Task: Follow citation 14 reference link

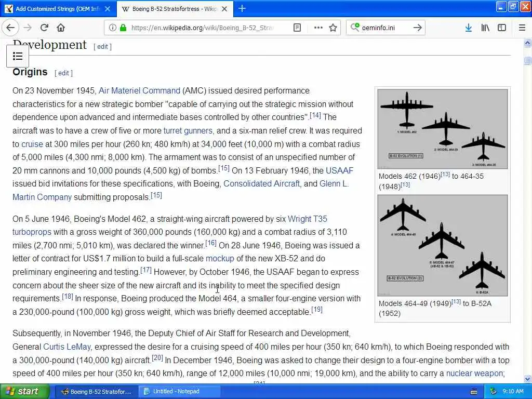Action: pyautogui.click(x=315, y=115)
